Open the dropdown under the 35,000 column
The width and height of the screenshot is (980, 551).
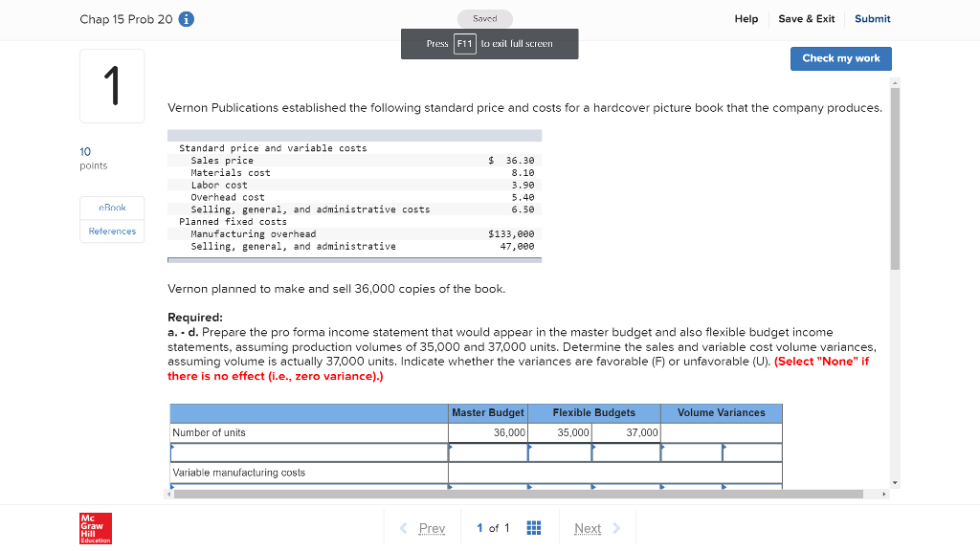tap(560, 452)
